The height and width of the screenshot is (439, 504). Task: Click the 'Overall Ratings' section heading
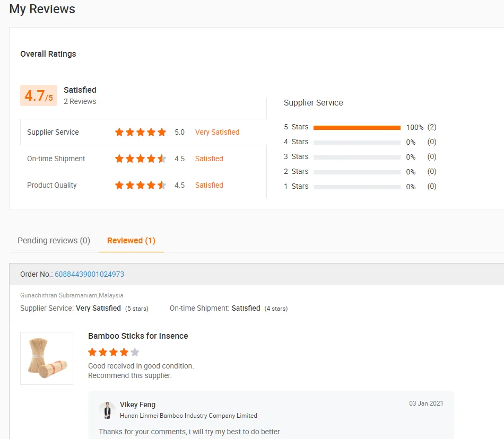point(48,54)
